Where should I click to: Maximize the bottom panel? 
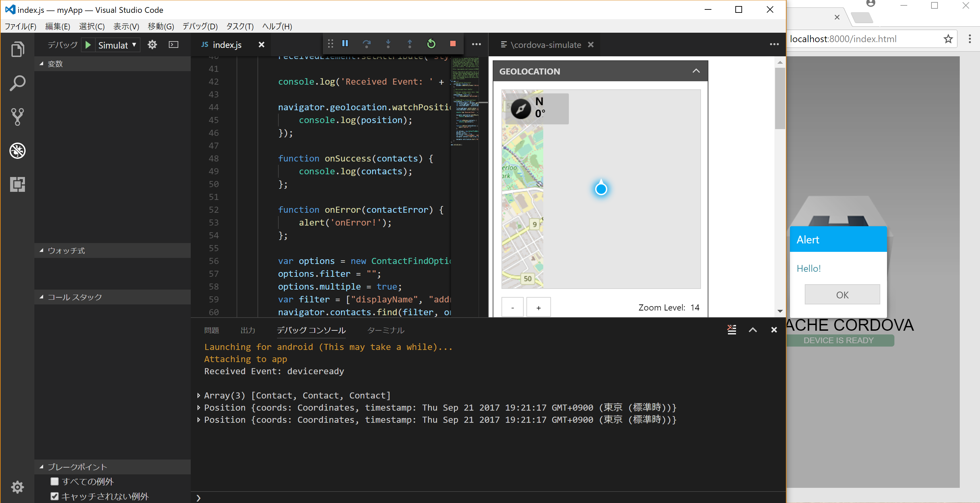(x=753, y=330)
